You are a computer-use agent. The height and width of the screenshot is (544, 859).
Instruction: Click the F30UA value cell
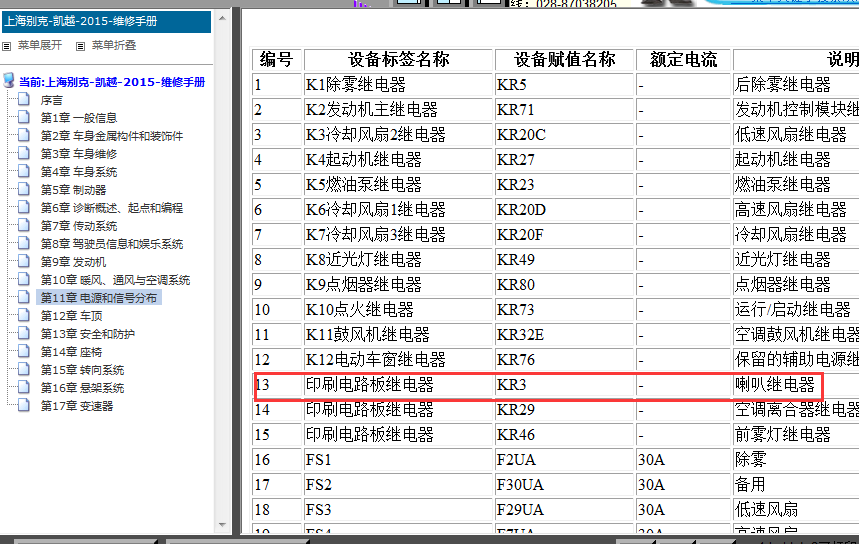(564, 485)
